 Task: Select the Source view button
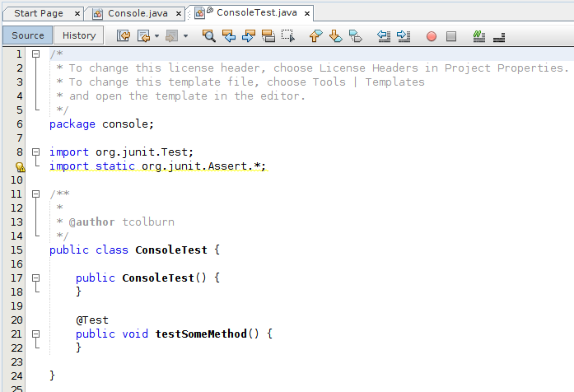tap(28, 35)
